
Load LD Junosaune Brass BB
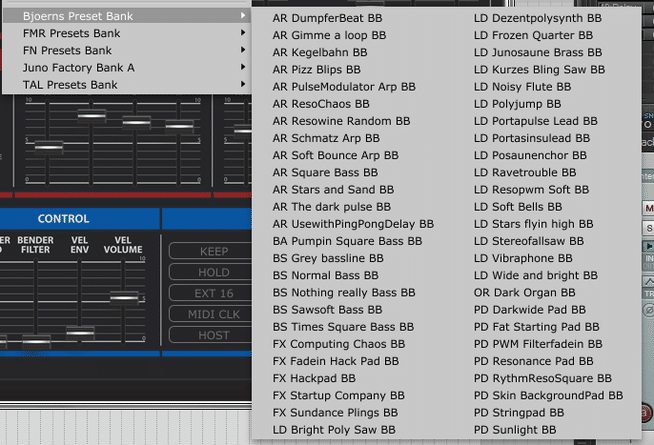pyautogui.click(x=538, y=52)
